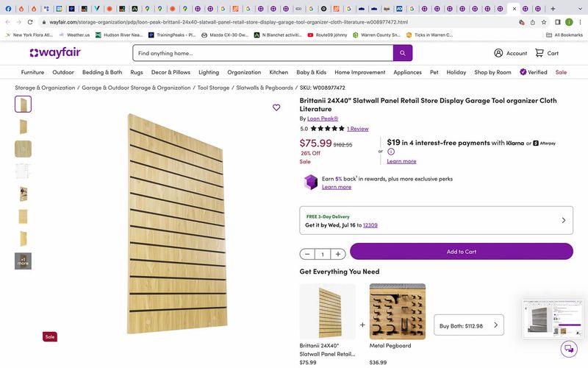Screen dimensions: 588x368
Task: Click Add to Cart button
Action: [x=461, y=252]
